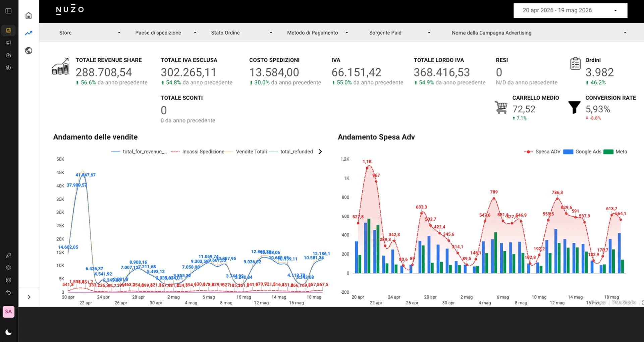
Task: Expand the page navigation chevron
Action: (29, 297)
